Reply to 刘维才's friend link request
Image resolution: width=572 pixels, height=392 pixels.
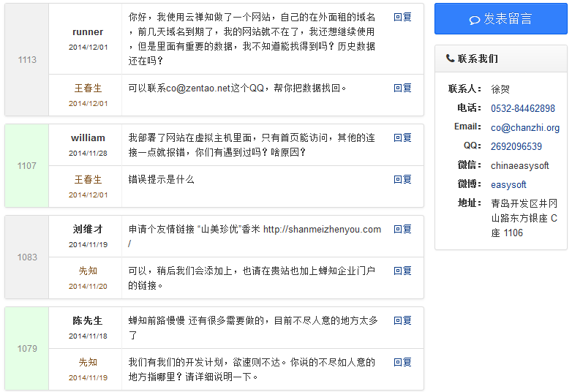click(402, 230)
